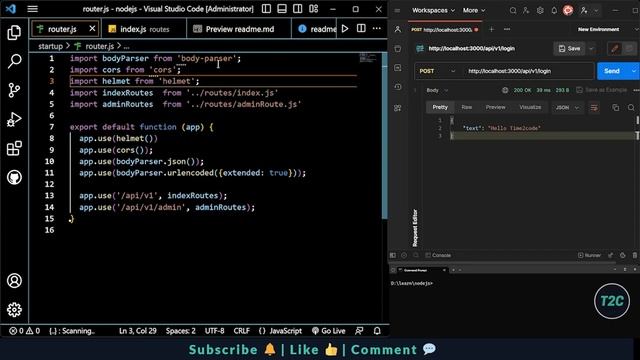Toggle response line wrapping
640x360 pixels.
[x=594, y=107]
